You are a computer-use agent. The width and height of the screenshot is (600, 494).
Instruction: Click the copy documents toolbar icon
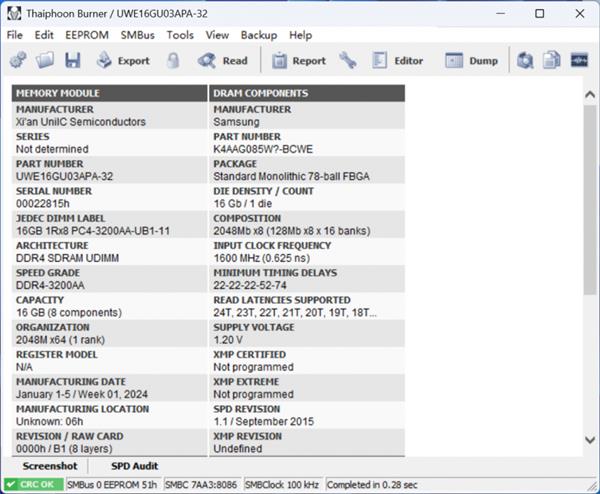click(x=551, y=60)
